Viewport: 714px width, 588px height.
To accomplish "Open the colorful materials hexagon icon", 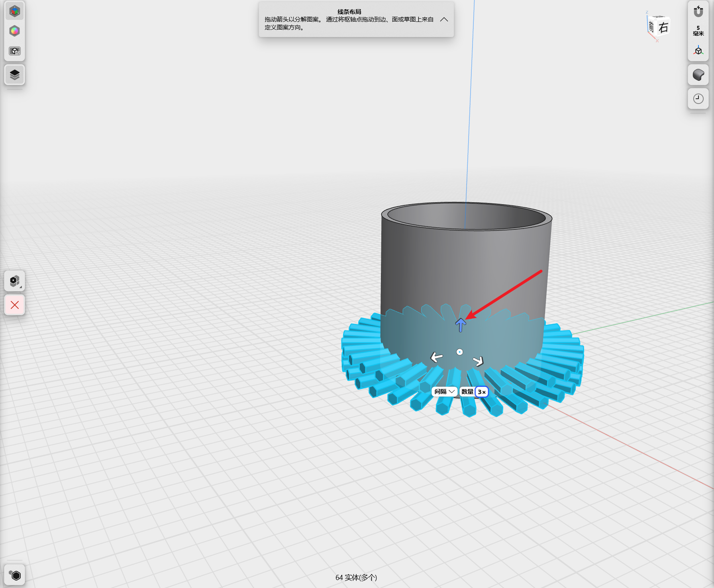I will pos(15,31).
